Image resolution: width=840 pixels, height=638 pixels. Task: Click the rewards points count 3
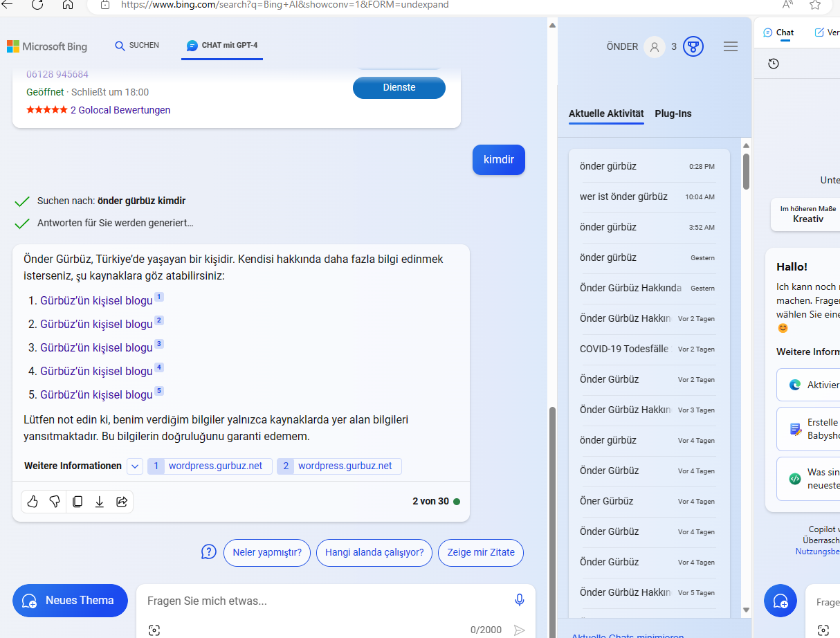[x=674, y=47]
